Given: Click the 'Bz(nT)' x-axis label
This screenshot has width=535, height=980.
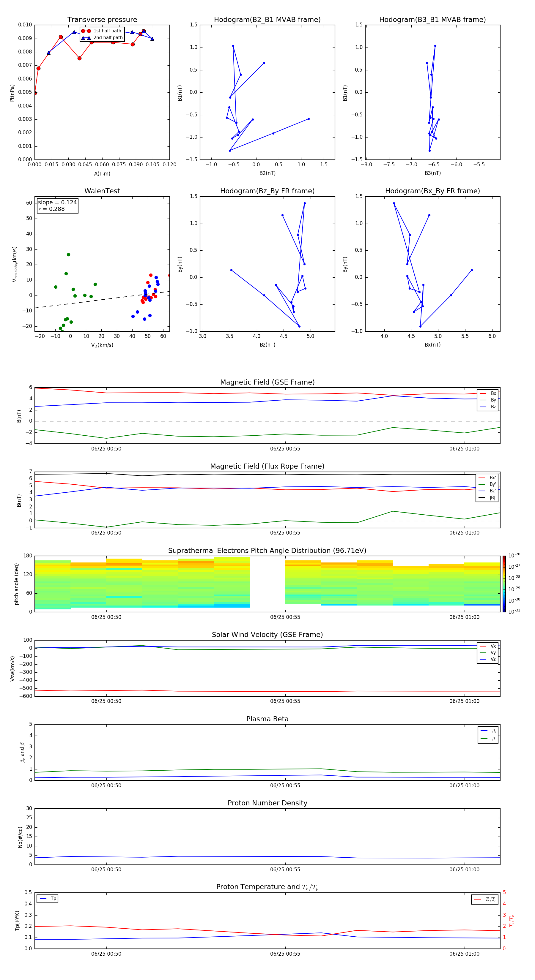Looking at the screenshot, I should click(267, 345).
